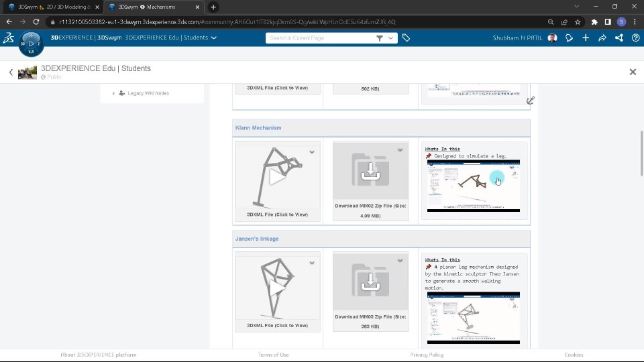This screenshot has width=644, height=362.
Task: Open the help question mark icon
Action: click(x=635, y=38)
